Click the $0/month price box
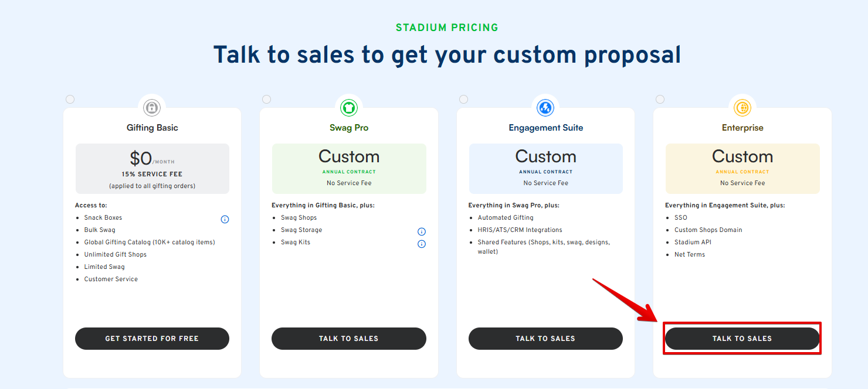This screenshot has height=389, width=868. pyautogui.click(x=152, y=169)
